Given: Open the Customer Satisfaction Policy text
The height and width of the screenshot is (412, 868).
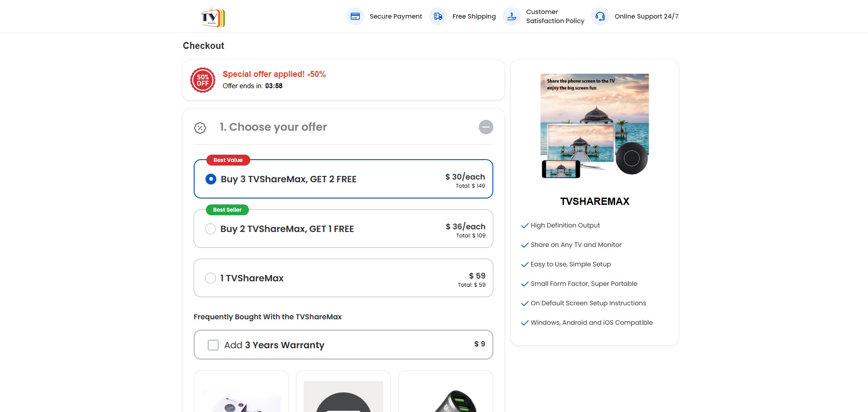Looking at the screenshot, I should point(555,16).
